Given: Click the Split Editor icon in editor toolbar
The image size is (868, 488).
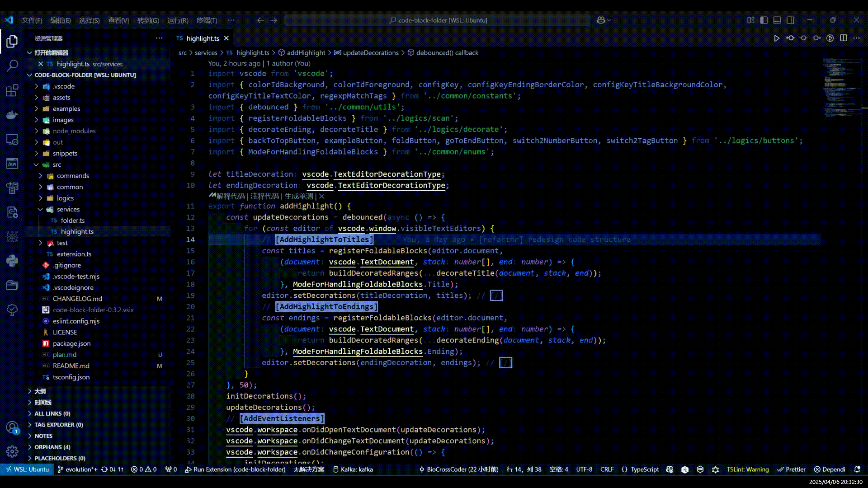Looking at the screenshot, I should click(x=843, y=38).
